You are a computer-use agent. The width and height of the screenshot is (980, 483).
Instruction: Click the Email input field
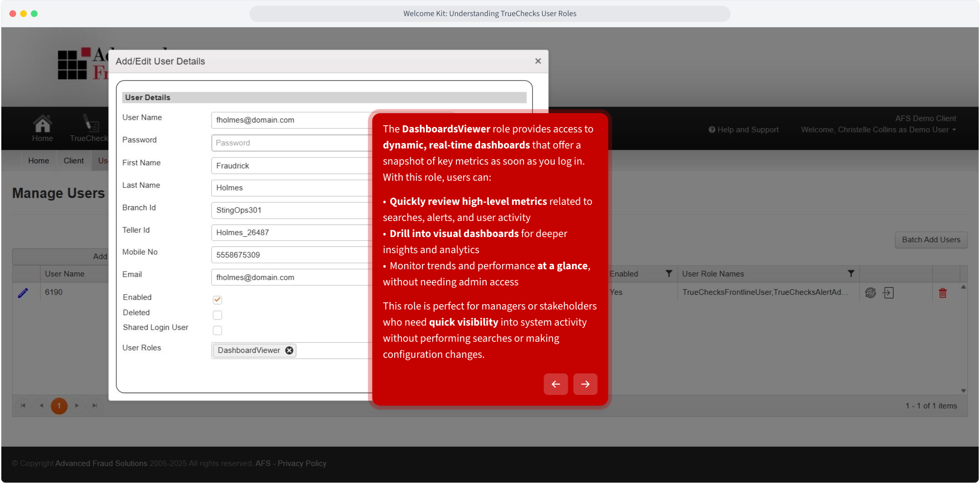pos(291,277)
